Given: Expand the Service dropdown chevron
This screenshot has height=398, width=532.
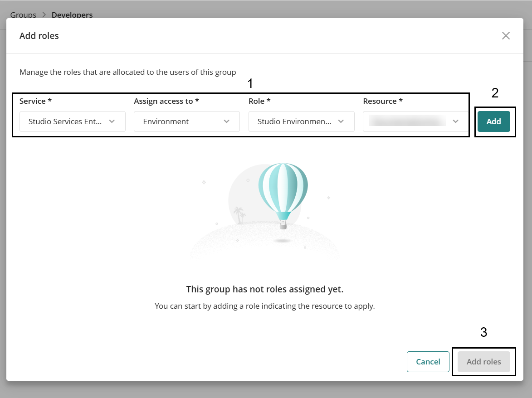Looking at the screenshot, I should click(112, 121).
